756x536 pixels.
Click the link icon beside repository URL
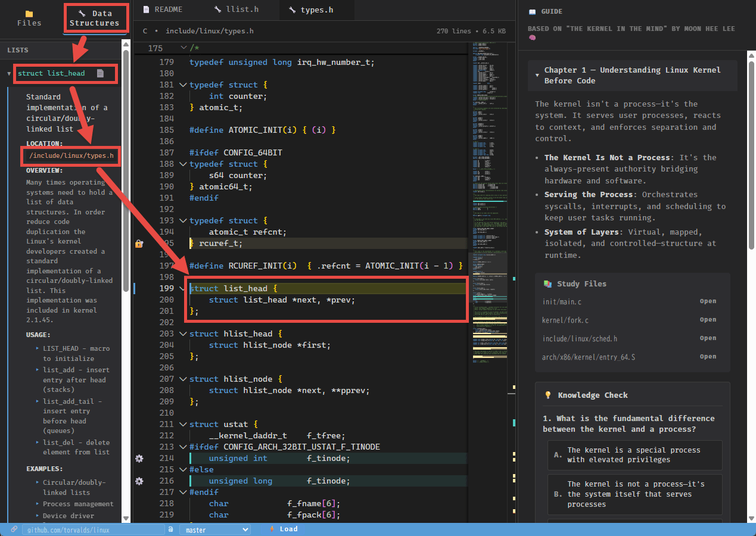click(14, 529)
